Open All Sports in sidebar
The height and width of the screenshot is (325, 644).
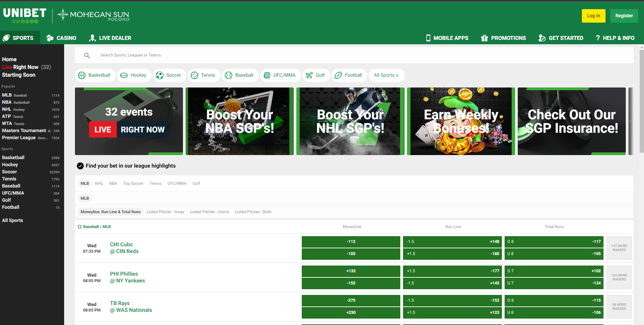tap(12, 220)
